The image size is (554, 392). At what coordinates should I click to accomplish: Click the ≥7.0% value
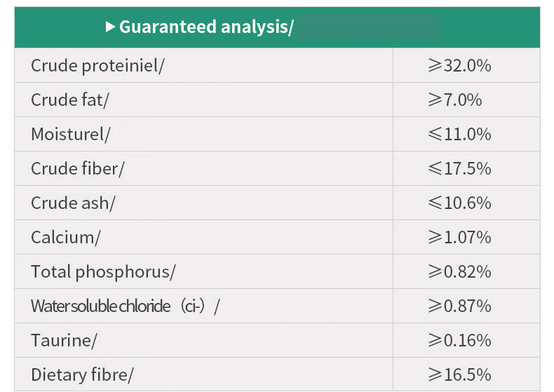click(x=455, y=100)
